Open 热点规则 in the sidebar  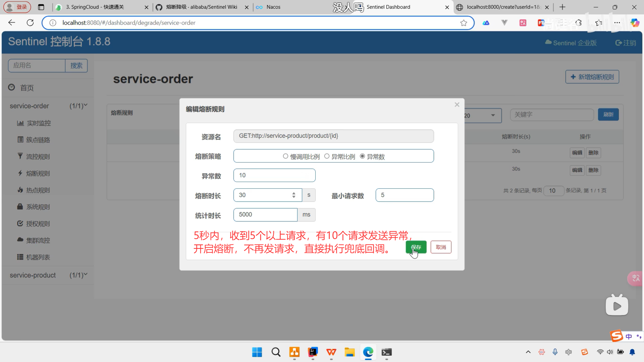38,190
